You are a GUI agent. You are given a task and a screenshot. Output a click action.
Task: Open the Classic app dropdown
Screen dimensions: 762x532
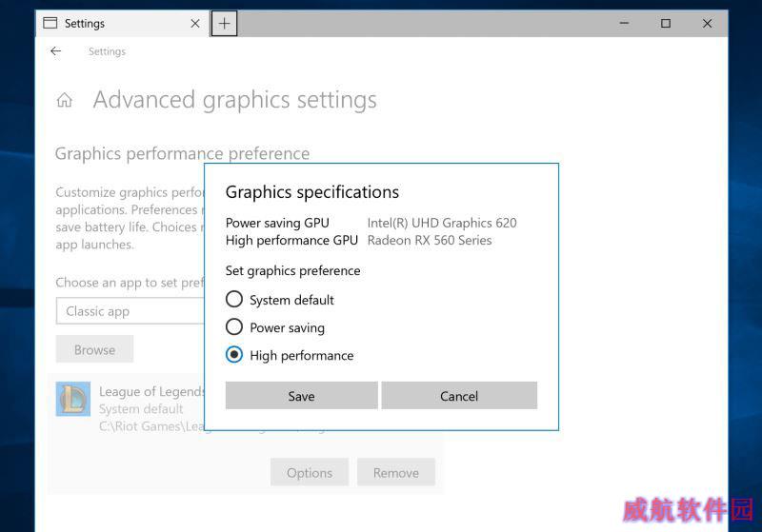(130, 311)
